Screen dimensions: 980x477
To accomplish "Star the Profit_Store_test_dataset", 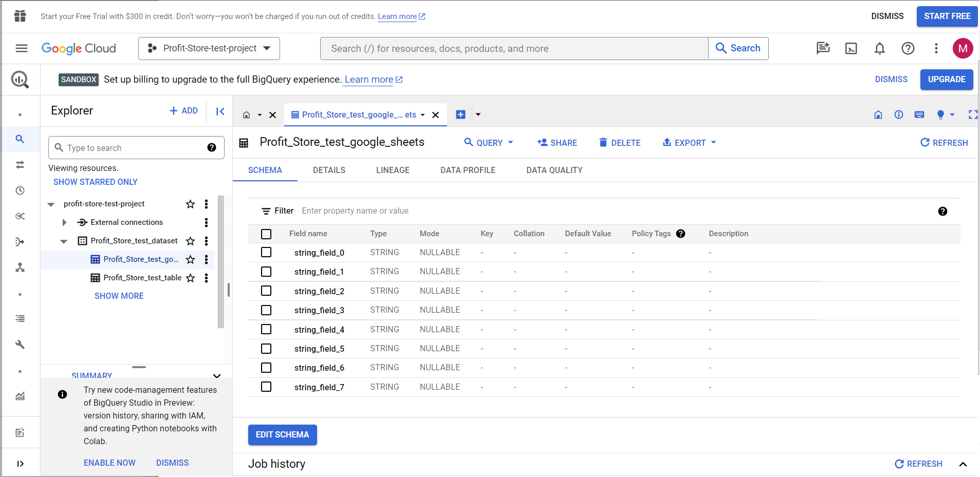I will coord(190,241).
